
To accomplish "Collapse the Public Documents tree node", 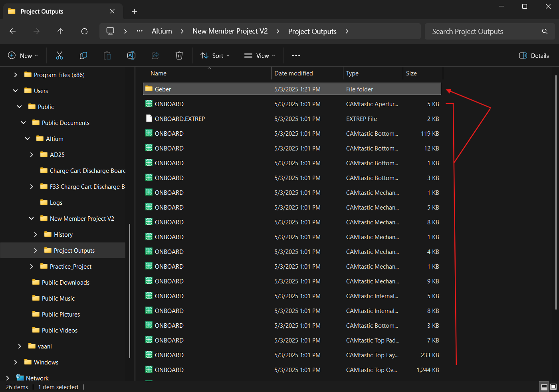I will pyautogui.click(x=24, y=123).
